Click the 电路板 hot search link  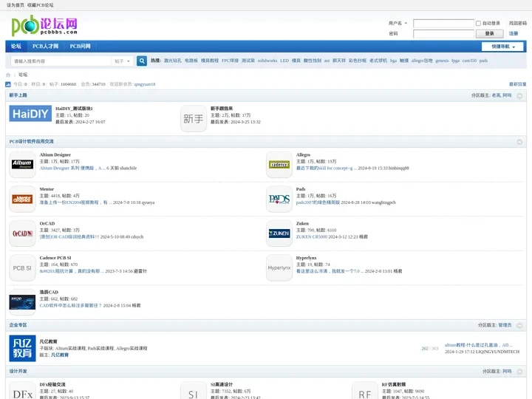[191, 61]
